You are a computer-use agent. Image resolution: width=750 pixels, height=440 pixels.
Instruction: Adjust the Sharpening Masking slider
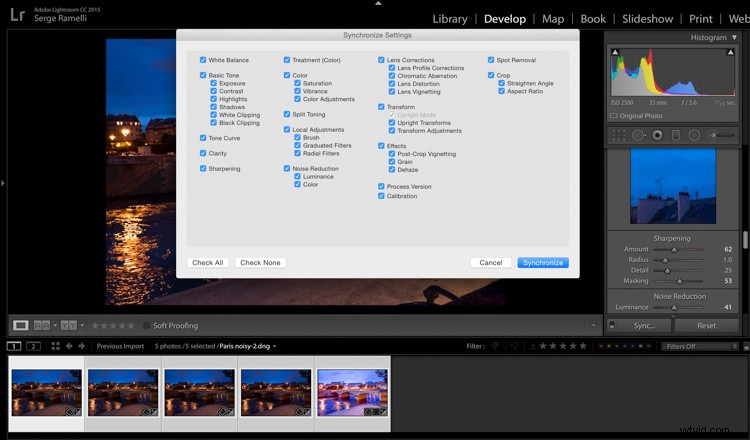point(672,282)
